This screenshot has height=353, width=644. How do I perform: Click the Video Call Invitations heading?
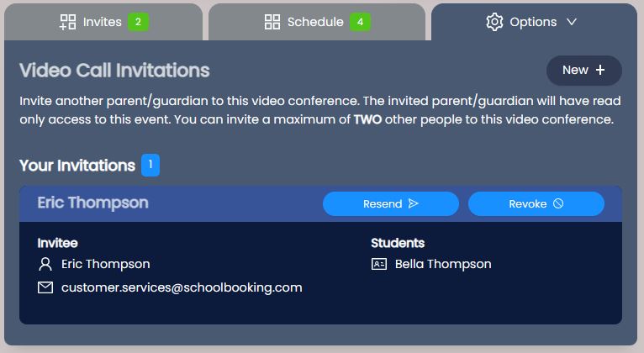tap(114, 71)
